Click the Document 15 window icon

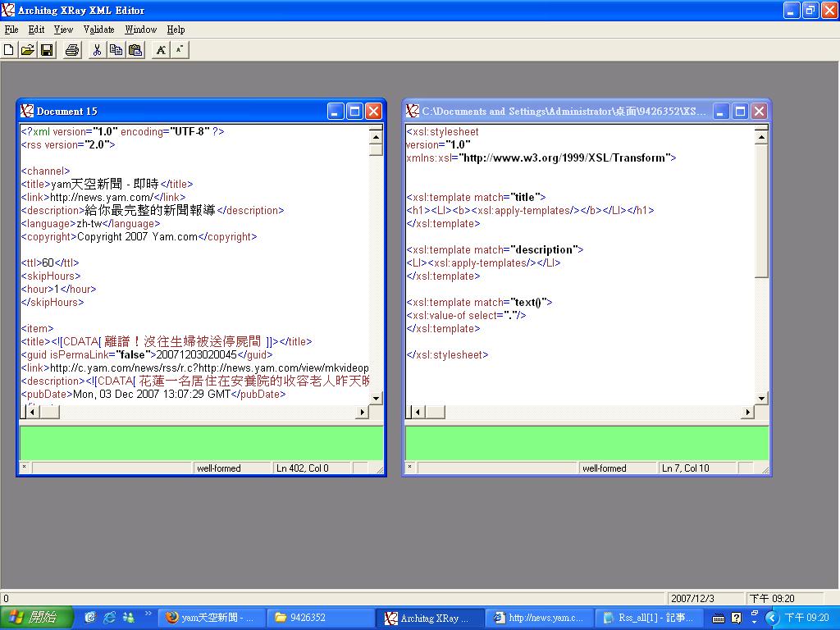tap(27, 111)
